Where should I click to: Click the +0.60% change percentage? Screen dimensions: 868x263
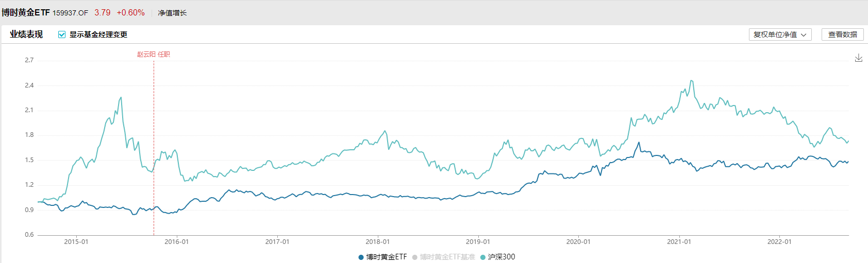click(x=130, y=12)
